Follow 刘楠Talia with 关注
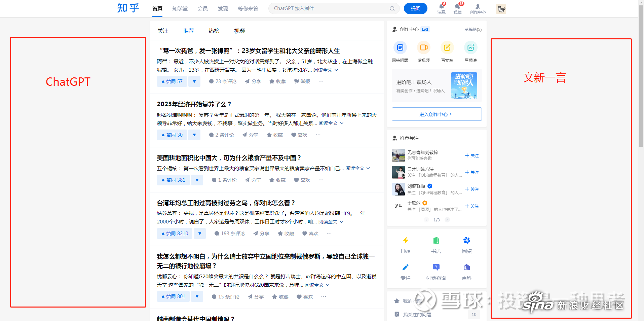 (472, 189)
